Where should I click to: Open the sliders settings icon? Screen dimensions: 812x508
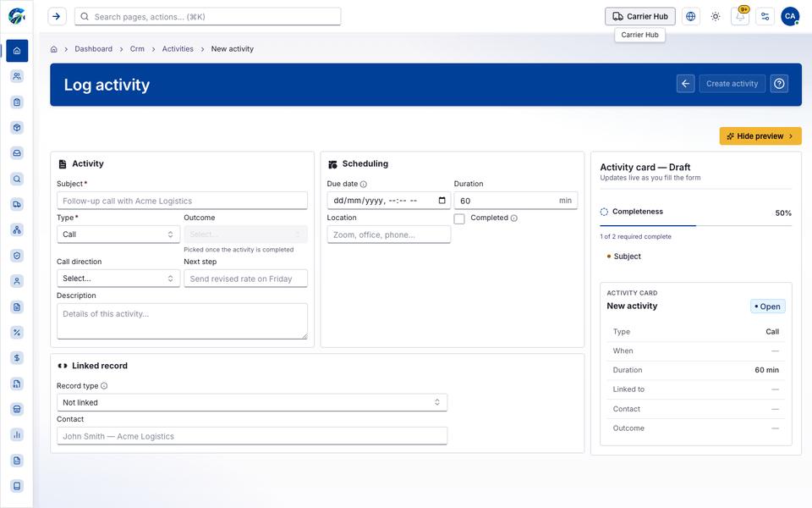pyautogui.click(x=765, y=17)
